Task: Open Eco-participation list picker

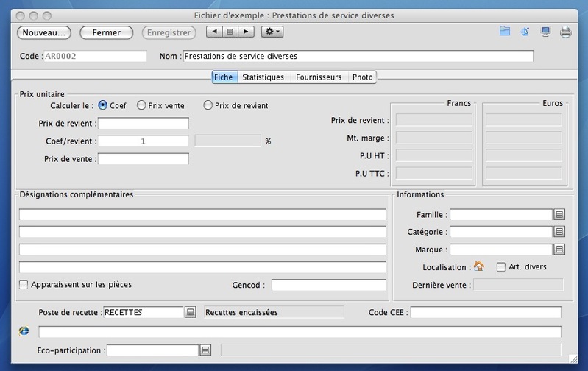Action: (205, 350)
